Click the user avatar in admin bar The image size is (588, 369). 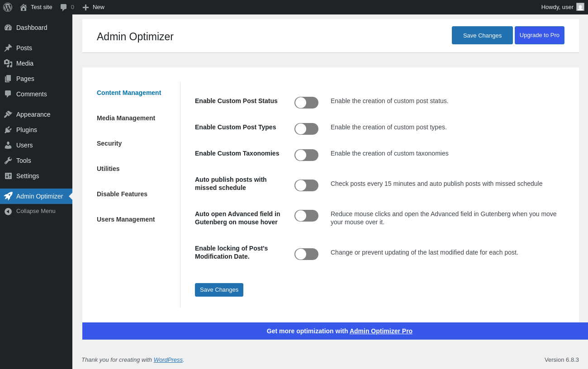click(x=580, y=7)
